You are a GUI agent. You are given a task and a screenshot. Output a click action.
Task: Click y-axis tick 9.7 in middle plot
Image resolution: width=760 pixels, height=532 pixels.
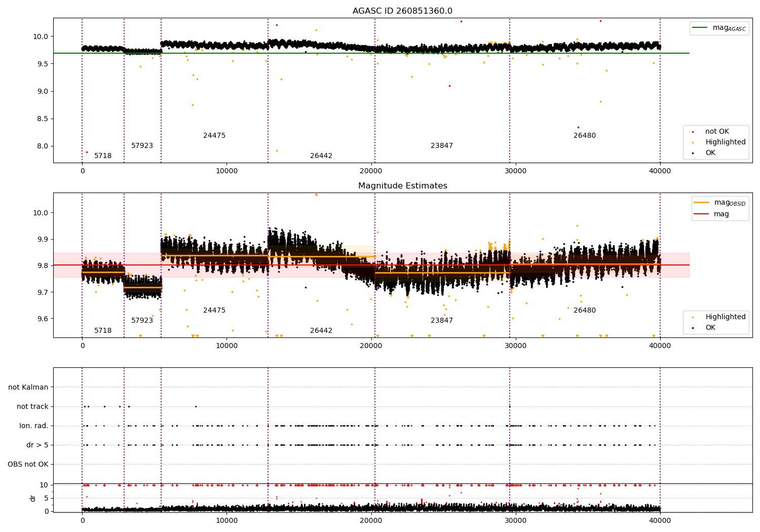[43, 292]
